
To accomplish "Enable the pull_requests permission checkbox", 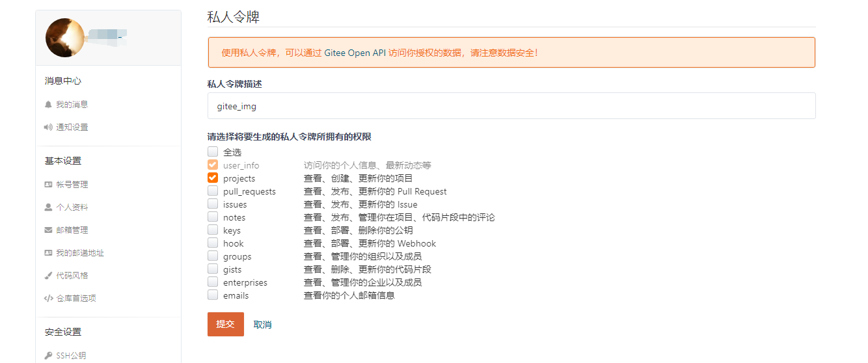I will (213, 191).
